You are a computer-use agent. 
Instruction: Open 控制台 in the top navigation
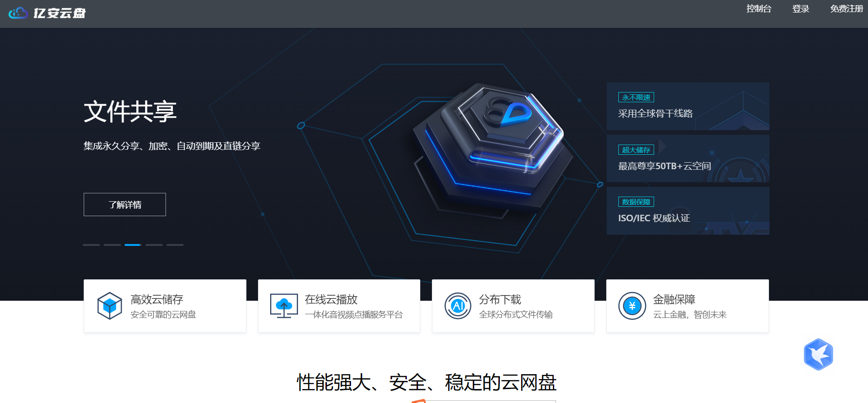759,9
